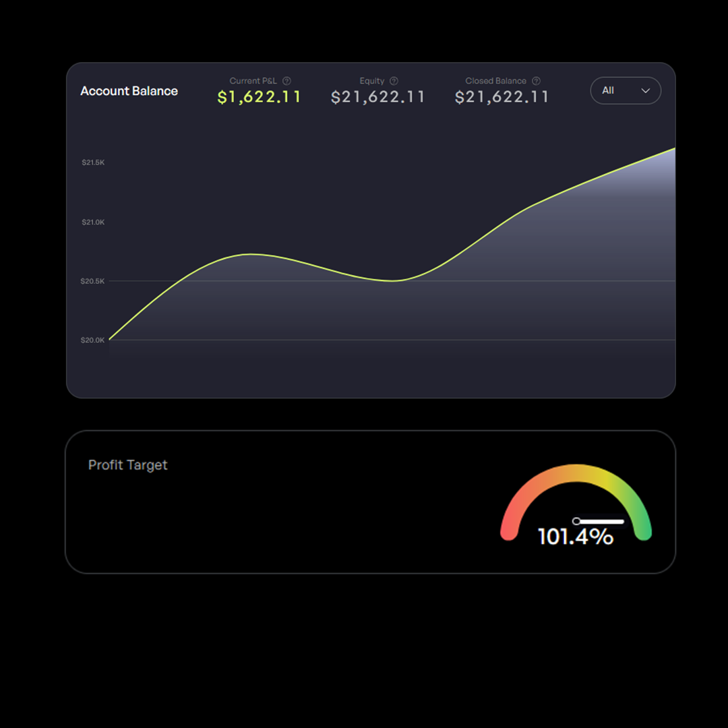
Task: Click the $21.5K y-axis label
Action: (93, 162)
